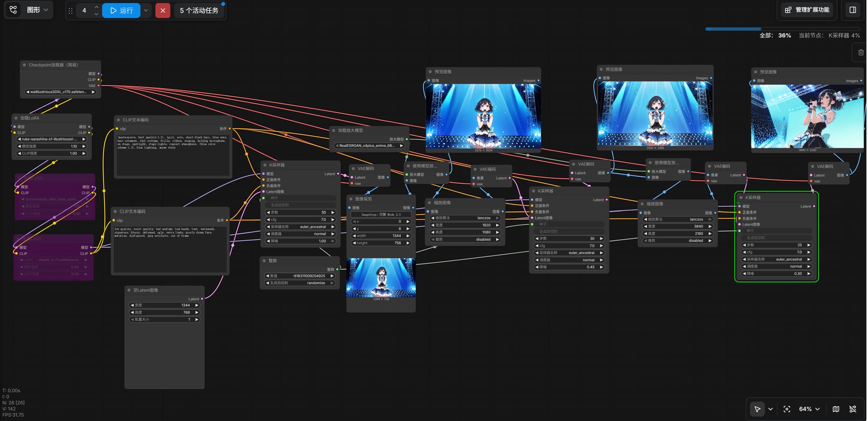Increase 模型强度 1.10 on 加载LoRA node
868x421 pixels.
(84, 147)
